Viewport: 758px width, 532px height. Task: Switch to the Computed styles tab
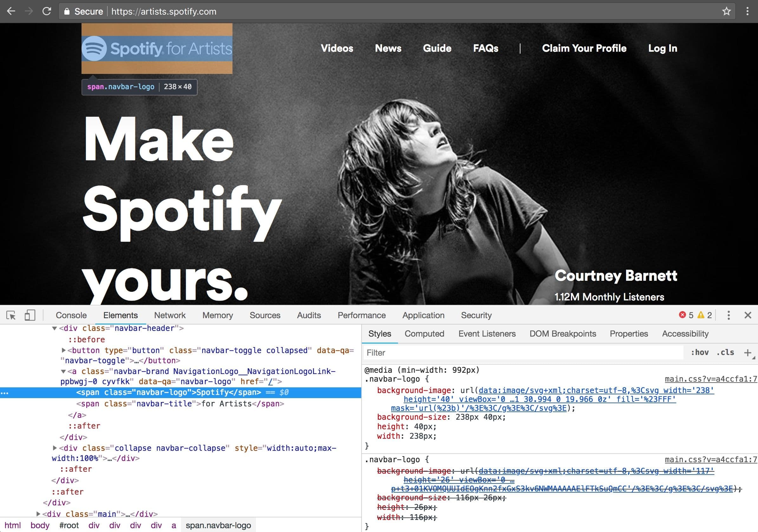(x=424, y=333)
